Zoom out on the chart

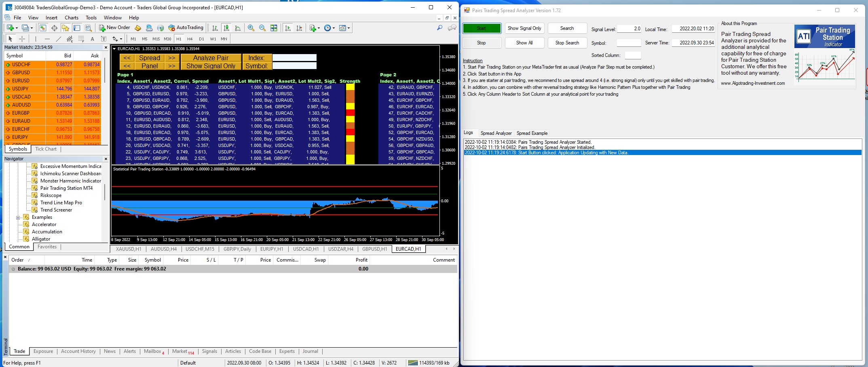(262, 28)
